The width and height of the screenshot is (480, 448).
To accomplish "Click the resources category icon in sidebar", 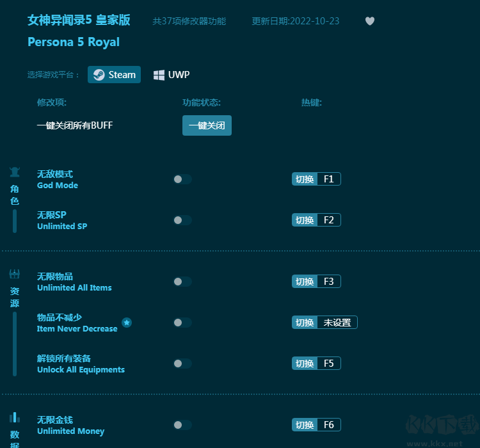I will [x=15, y=275].
